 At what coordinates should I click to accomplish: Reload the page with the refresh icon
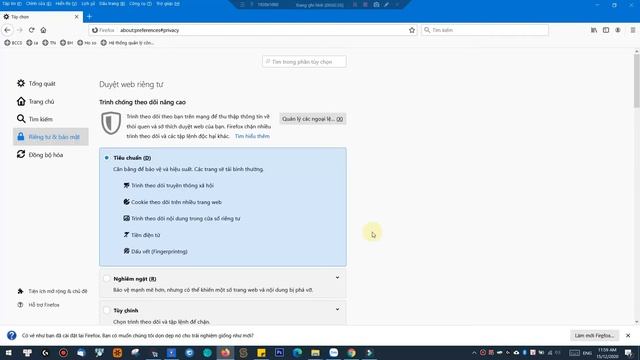(31, 30)
